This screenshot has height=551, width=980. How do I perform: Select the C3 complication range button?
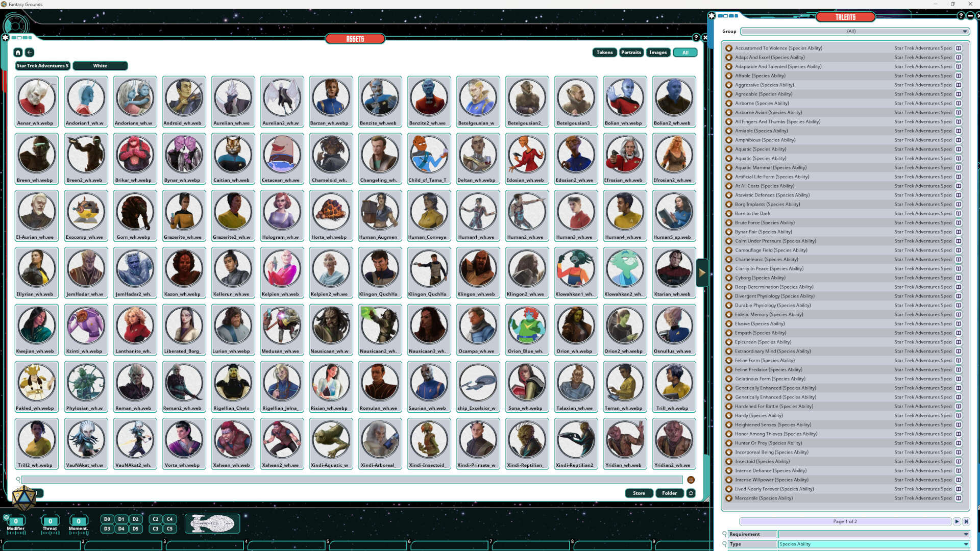(156, 529)
